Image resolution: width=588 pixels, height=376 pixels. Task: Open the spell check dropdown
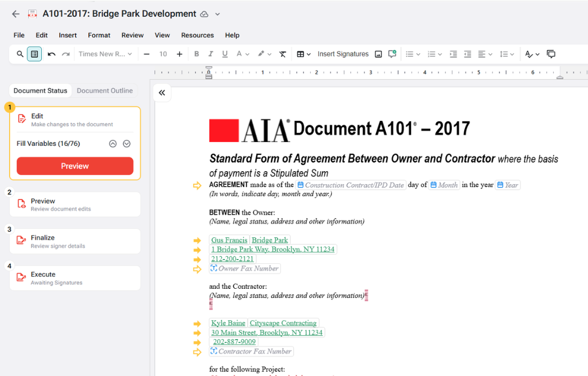pyautogui.click(x=532, y=54)
